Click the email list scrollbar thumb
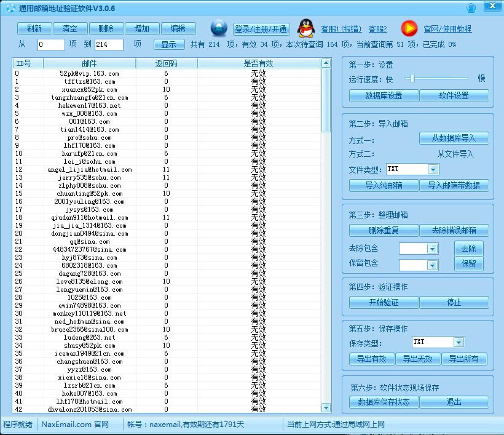Screen dimensions: 504x435 [326, 100]
